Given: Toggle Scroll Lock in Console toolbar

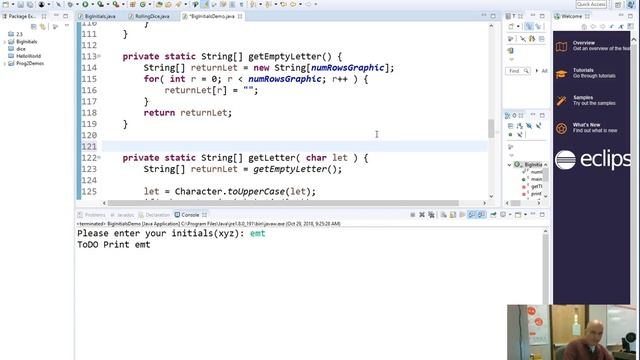Looking at the screenshot, I should pos(453,215).
